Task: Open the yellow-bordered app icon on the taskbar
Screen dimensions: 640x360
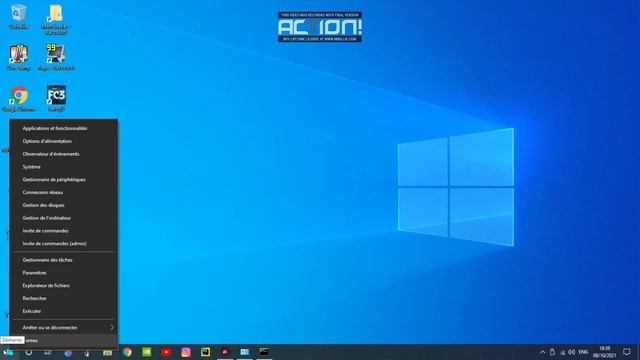Action: [205, 352]
